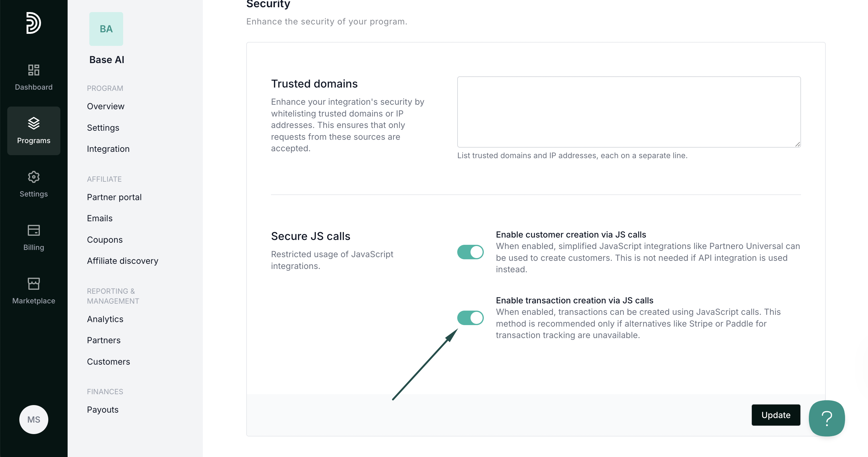Open the Coupons section
The height and width of the screenshot is (457, 868).
click(x=105, y=240)
